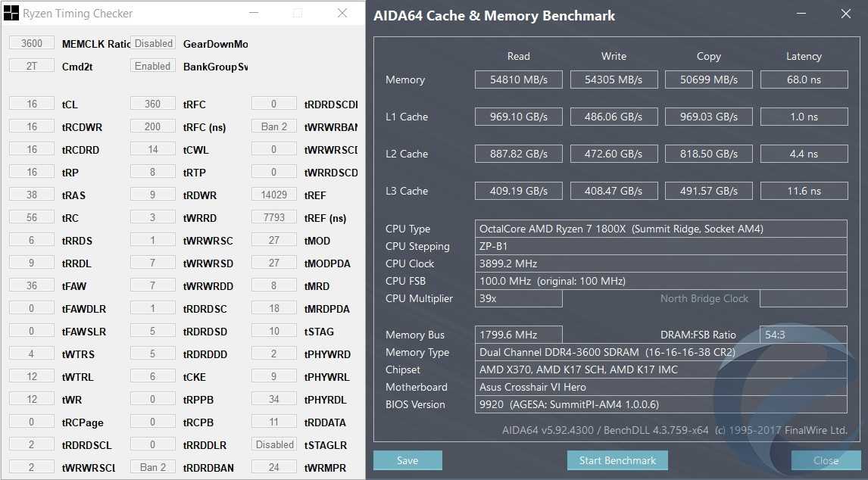868x480 pixels.
Task: Select the L1 Cache Write result box
Action: (x=614, y=117)
